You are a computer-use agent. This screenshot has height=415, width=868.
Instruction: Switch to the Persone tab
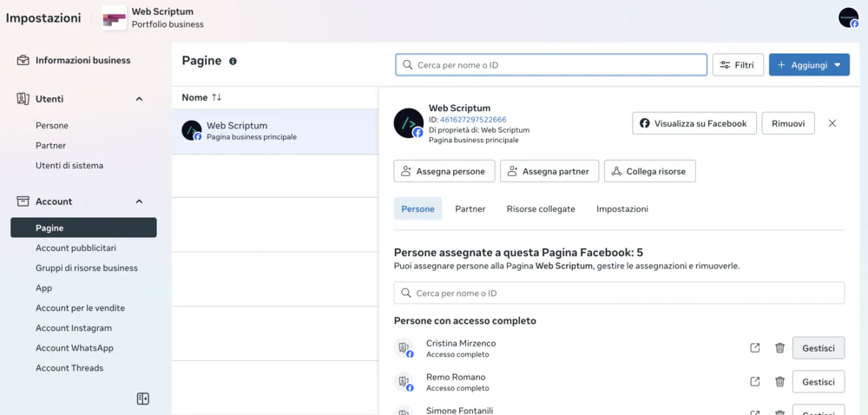(x=418, y=208)
